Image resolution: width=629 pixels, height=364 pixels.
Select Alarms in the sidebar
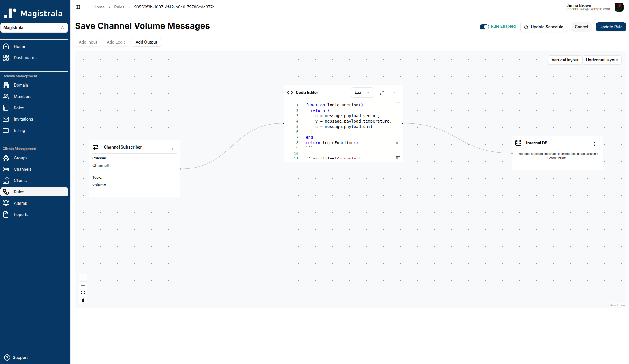pos(20,203)
